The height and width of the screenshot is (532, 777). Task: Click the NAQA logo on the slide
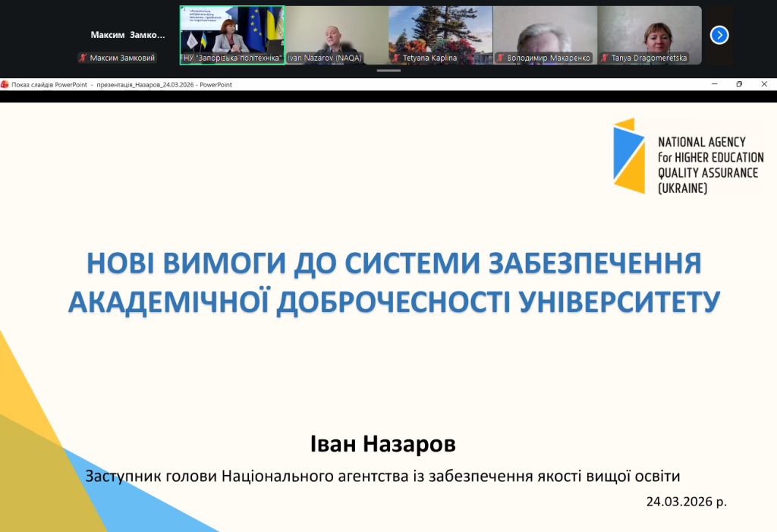tap(688, 156)
